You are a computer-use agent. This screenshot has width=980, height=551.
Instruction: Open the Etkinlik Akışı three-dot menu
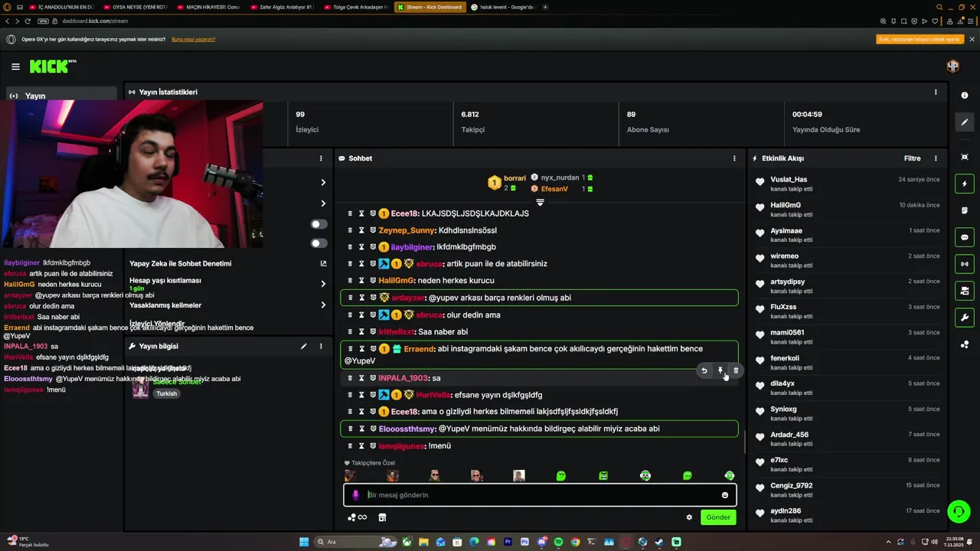[936, 158]
